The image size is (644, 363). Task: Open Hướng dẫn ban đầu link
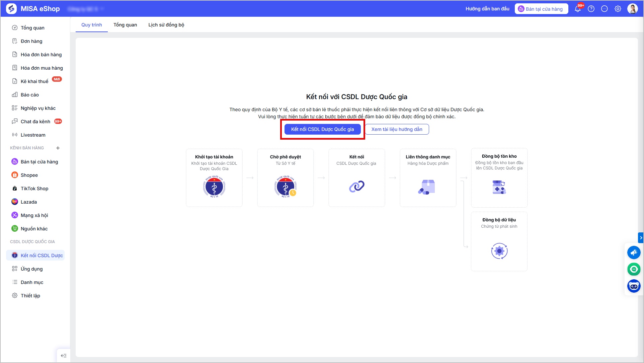tap(487, 9)
